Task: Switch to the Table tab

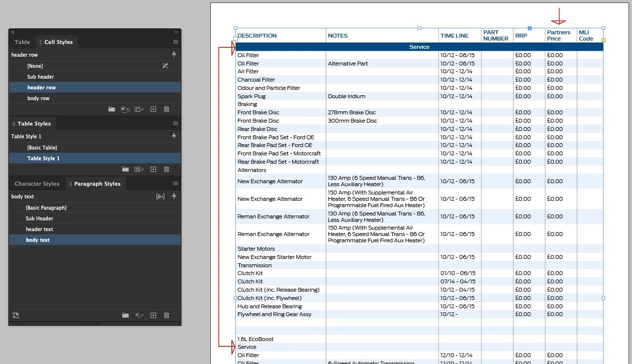Action: tap(22, 42)
